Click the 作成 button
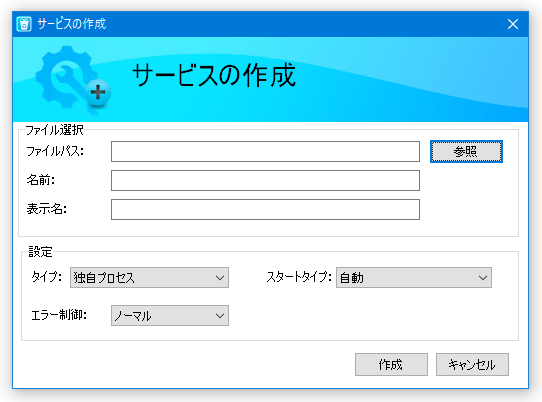542x402 pixels. coord(391,364)
